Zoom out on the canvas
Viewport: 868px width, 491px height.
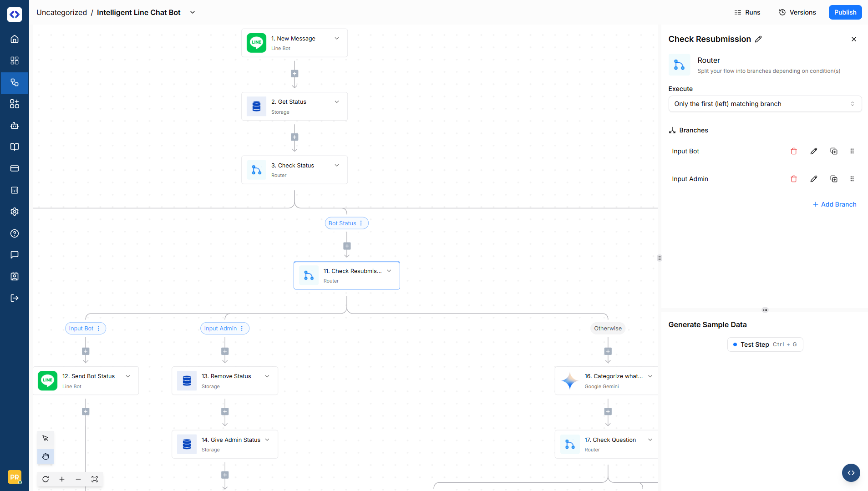click(x=78, y=479)
